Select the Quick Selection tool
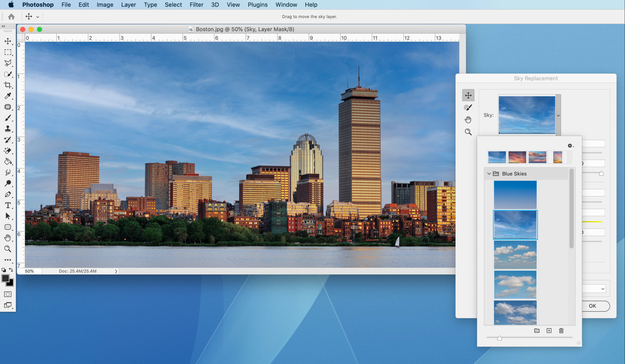Screen dimensions: 625x364 [8, 74]
